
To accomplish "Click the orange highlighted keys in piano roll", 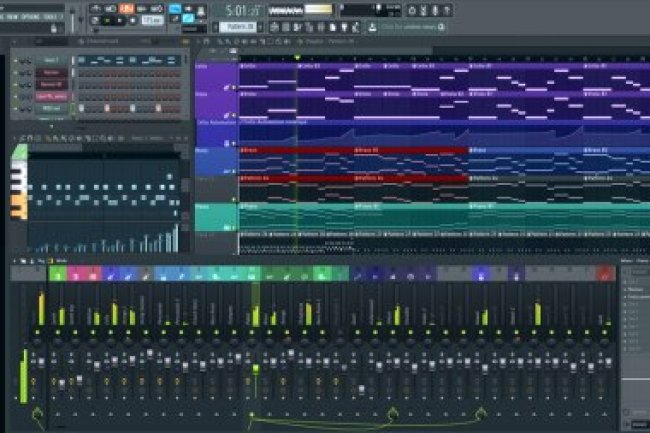I will pyautogui.click(x=19, y=207).
